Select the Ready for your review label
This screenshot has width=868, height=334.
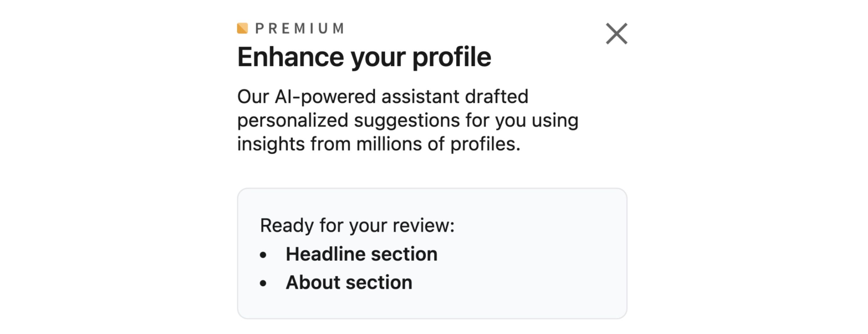357,226
